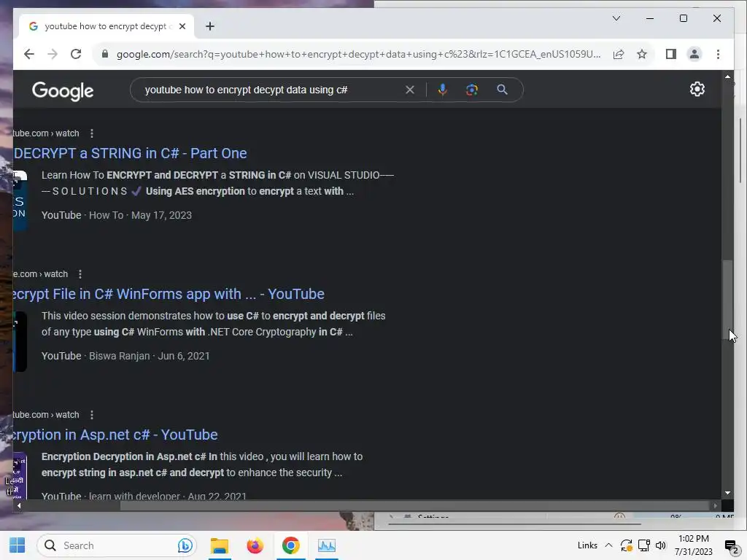Reload the current page
Viewport: 747px width, 560px height.
pyautogui.click(x=76, y=54)
